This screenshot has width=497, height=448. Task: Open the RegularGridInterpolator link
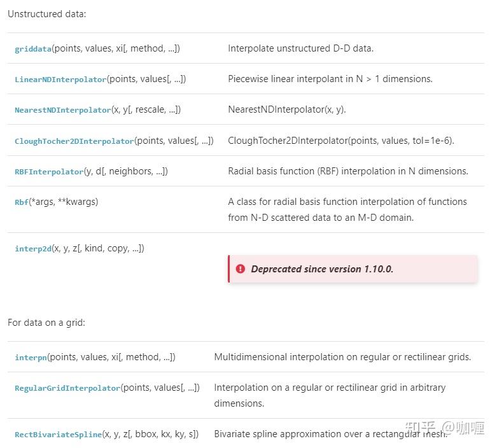(x=67, y=388)
